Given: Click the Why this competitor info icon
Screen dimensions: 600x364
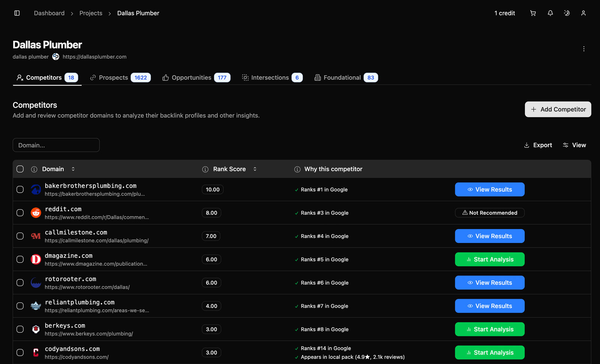Looking at the screenshot, I should [x=297, y=169].
